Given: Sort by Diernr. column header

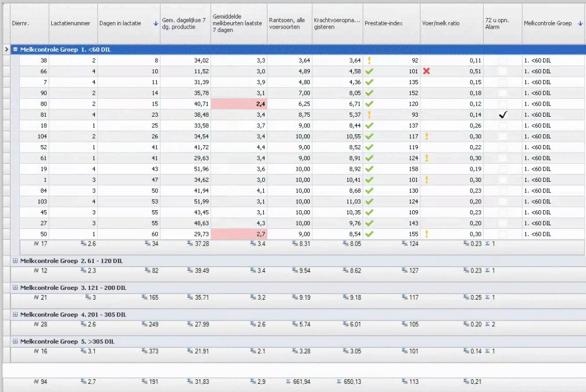Looking at the screenshot, I should click(30, 23).
